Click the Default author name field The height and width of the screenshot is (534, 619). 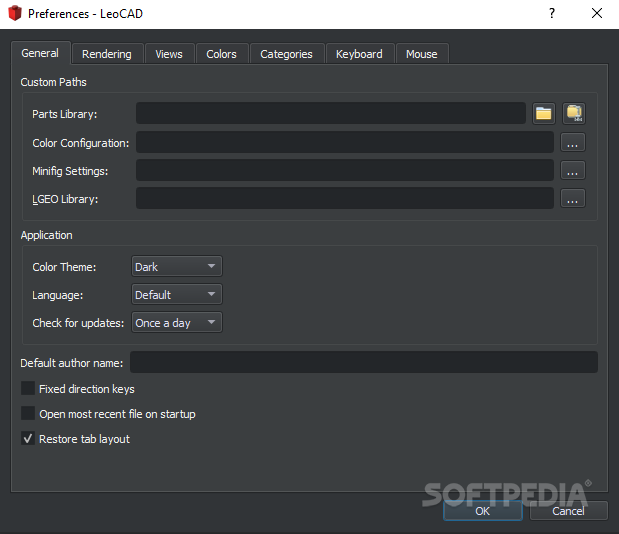point(364,362)
